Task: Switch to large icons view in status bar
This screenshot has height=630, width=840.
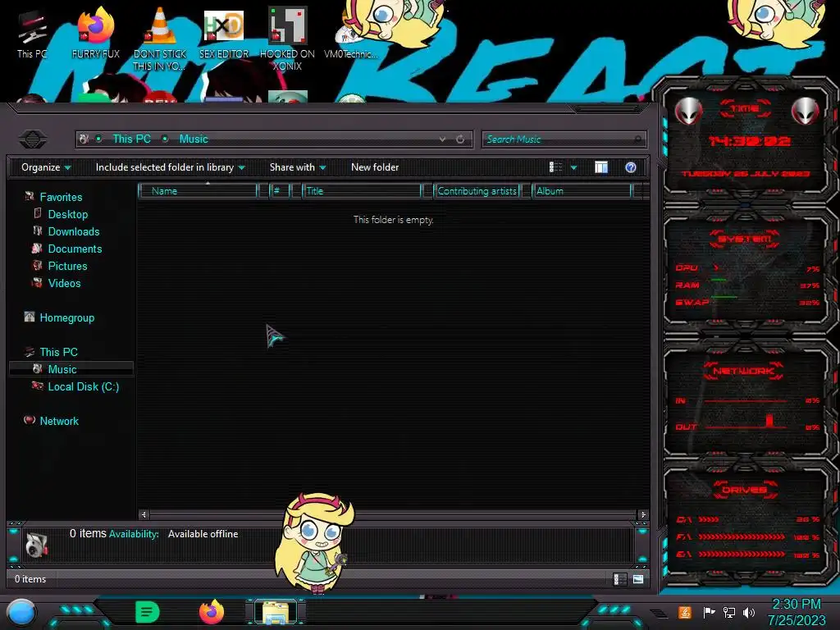Action: (638, 579)
